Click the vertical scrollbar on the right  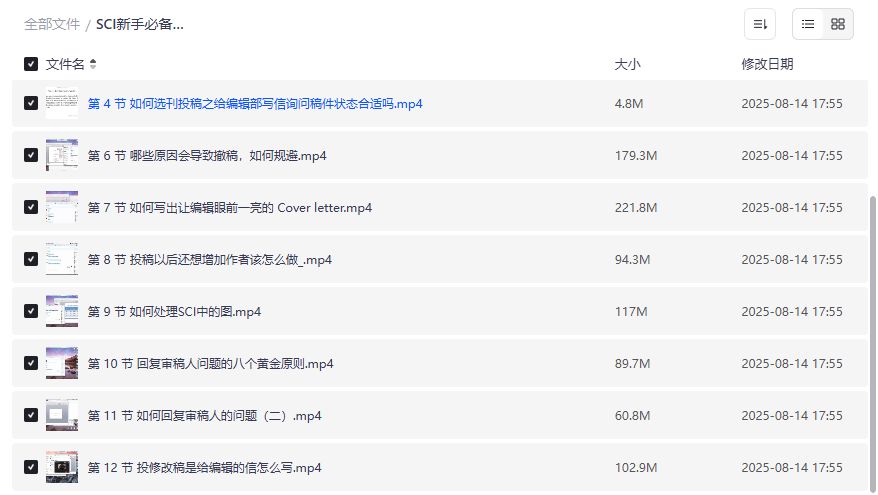click(x=872, y=343)
